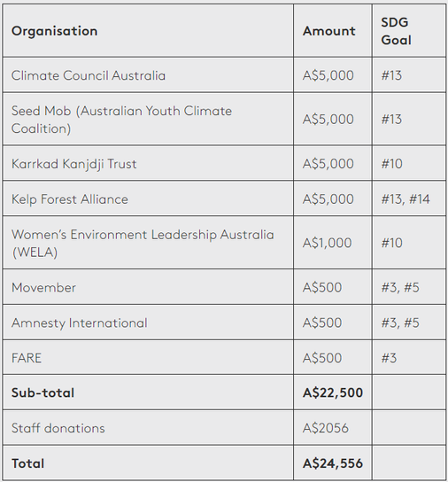Select the FARE organisation cell
This screenshot has height=482, width=448.
[148, 357]
